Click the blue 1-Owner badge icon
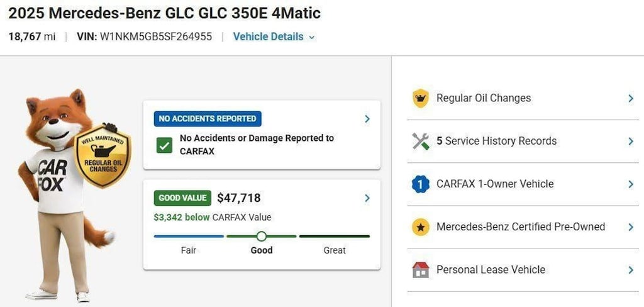 [421, 184]
